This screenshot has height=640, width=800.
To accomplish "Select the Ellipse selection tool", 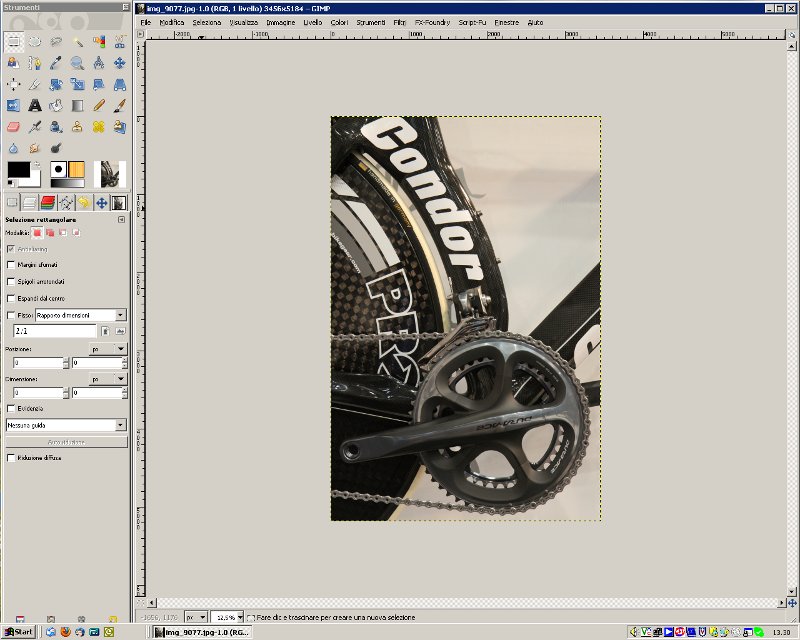I will click(x=34, y=41).
